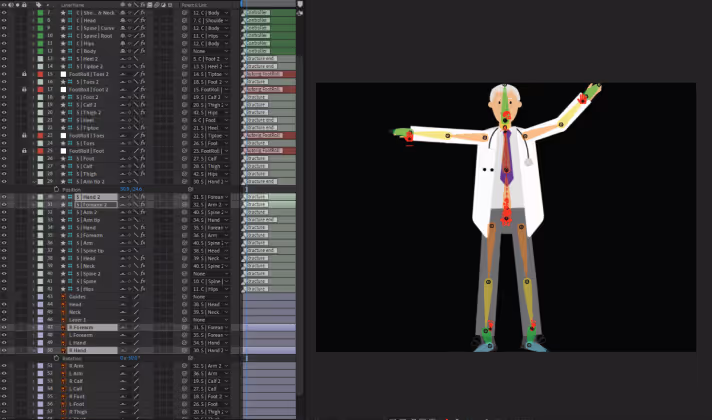Screen dimensions: 712x420
Task: Open parent dropdown of C | Head layer
Action: tap(211, 20)
